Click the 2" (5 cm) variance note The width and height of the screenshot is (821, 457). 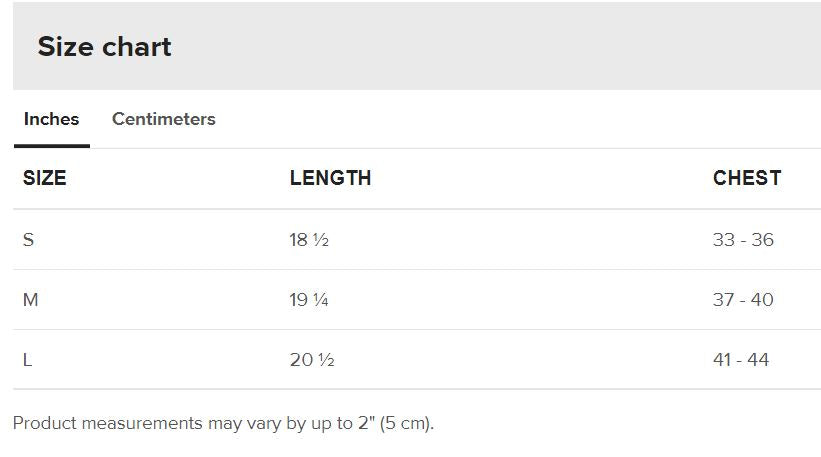point(396,423)
